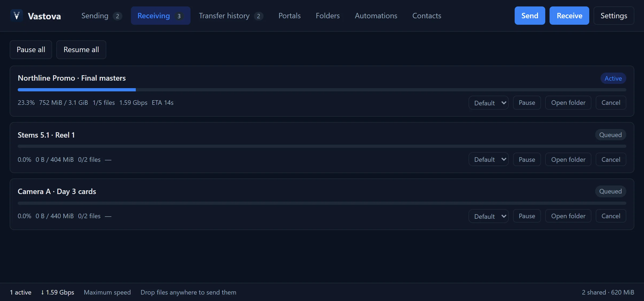644x301 pixels.
Task: Expand priority dropdown for Stems 5.1 Reel 1
Action: (488, 159)
